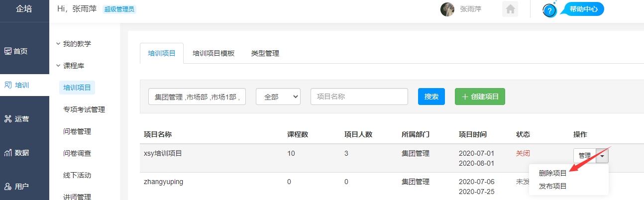Image resolution: width=644 pixels, height=200 pixels.
Task: Open the 全部 status dropdown
Action: click(278, 97)
